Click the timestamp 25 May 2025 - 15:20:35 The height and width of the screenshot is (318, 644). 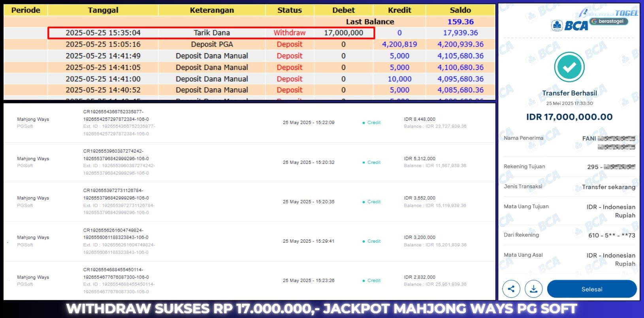pyautogui.click(x=309, y=202)
